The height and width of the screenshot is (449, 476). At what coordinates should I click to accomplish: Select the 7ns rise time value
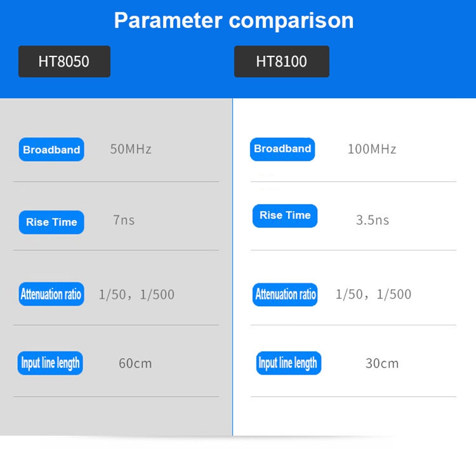(124, 220)
